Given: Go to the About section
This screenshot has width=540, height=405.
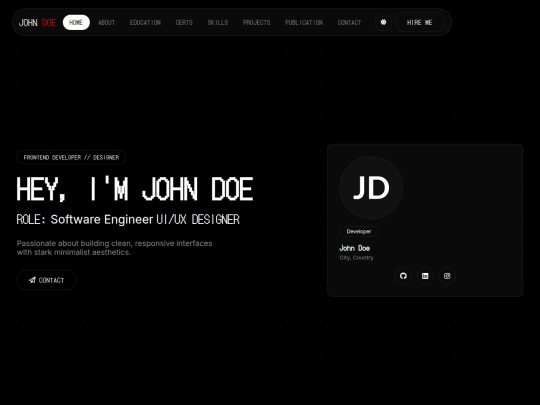Looking at the screenshot, I should tap(106, 22).
